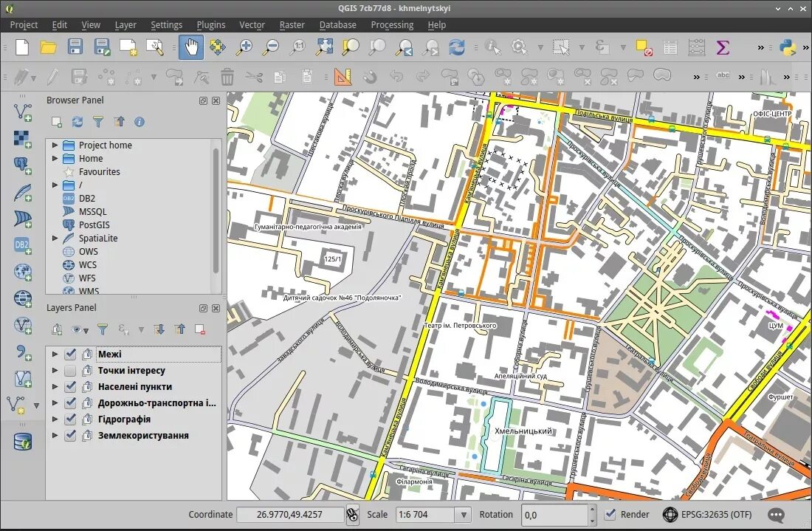The height and width of the screenshot is (531, 812).
Task: Select PostGIS in the Browser Panel
Action: (94, 225)
